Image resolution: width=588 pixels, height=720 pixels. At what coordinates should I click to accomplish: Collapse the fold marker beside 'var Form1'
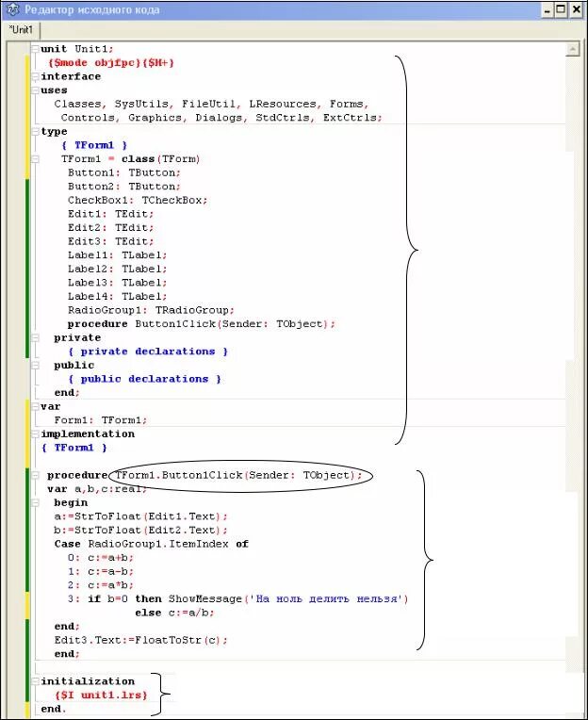35,406
